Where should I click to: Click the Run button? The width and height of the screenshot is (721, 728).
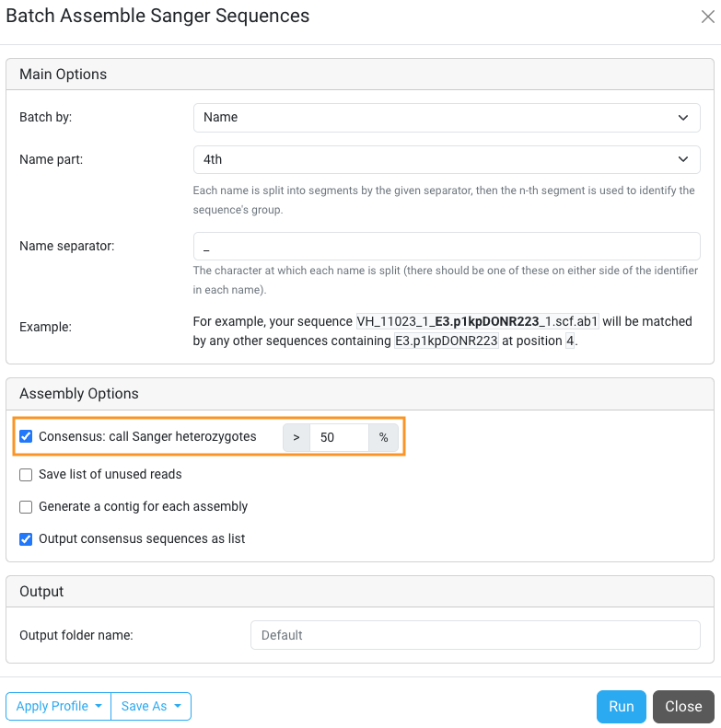point(622,706)
